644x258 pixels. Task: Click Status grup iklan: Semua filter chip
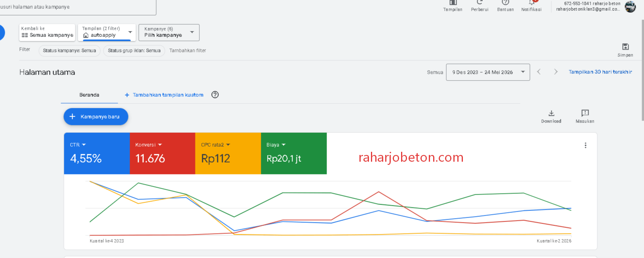coord(134,51)
